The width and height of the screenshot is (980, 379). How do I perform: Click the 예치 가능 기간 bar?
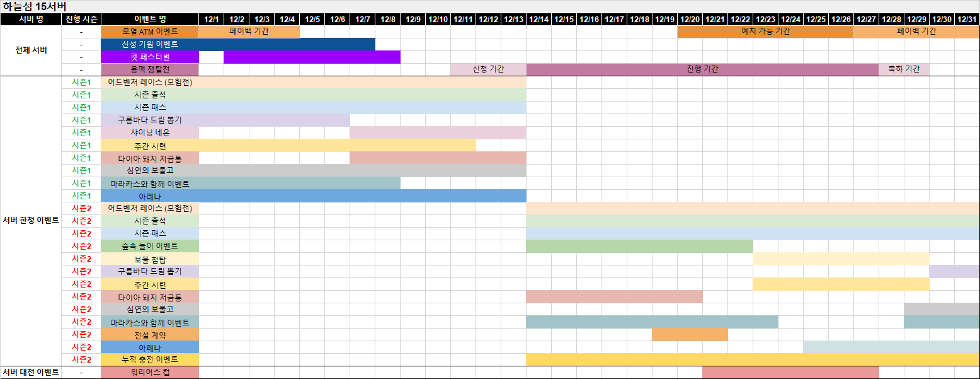click(x=765, y=32)
